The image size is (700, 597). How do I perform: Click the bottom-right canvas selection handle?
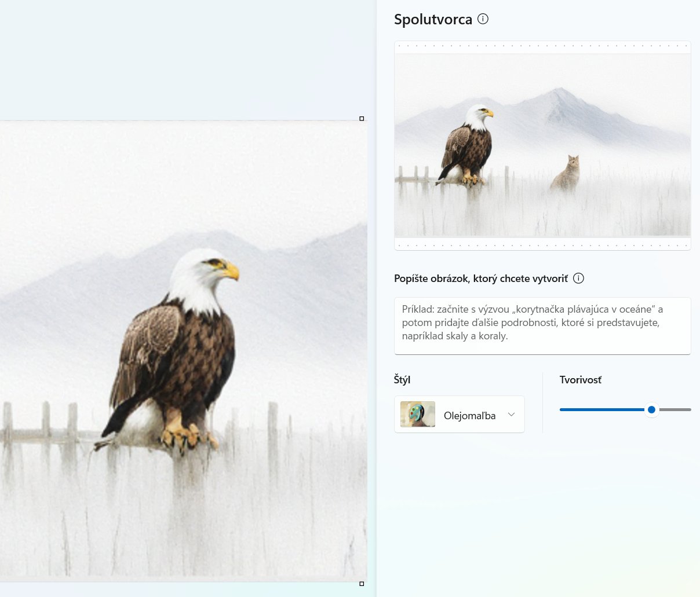point(362,584)
